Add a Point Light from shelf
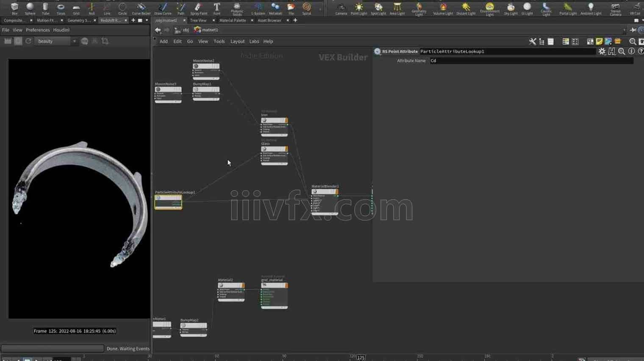The image size is (644, 361). 358,8
